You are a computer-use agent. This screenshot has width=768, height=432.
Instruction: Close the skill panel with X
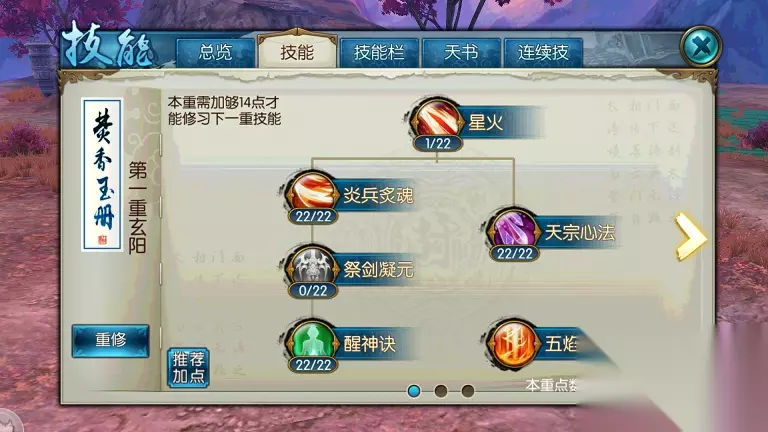tap(701, 47)
